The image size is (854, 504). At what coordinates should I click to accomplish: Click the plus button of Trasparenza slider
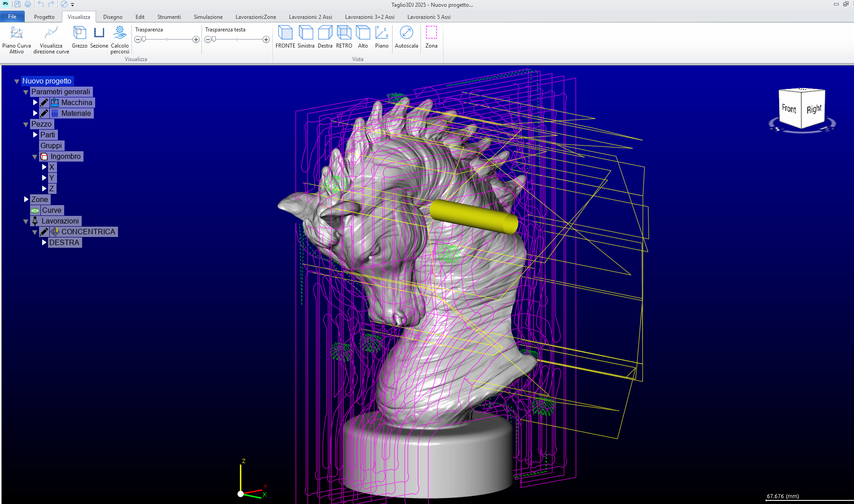point(196,39)
